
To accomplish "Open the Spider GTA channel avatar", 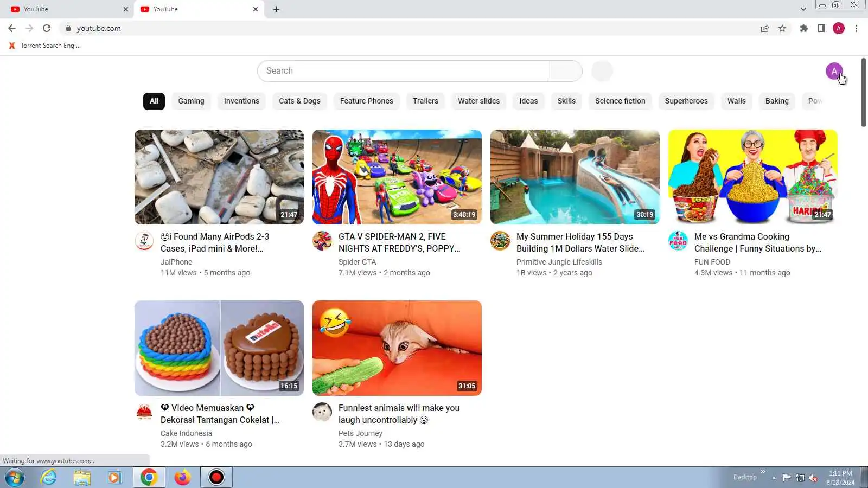I will coord(322,241).
